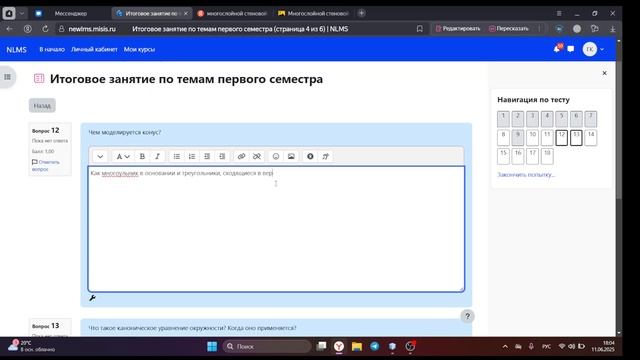Image resolution: width=640 pixels, height=360 pixels.
Task: Click the Windows taskbar search box
Action: 267,346
